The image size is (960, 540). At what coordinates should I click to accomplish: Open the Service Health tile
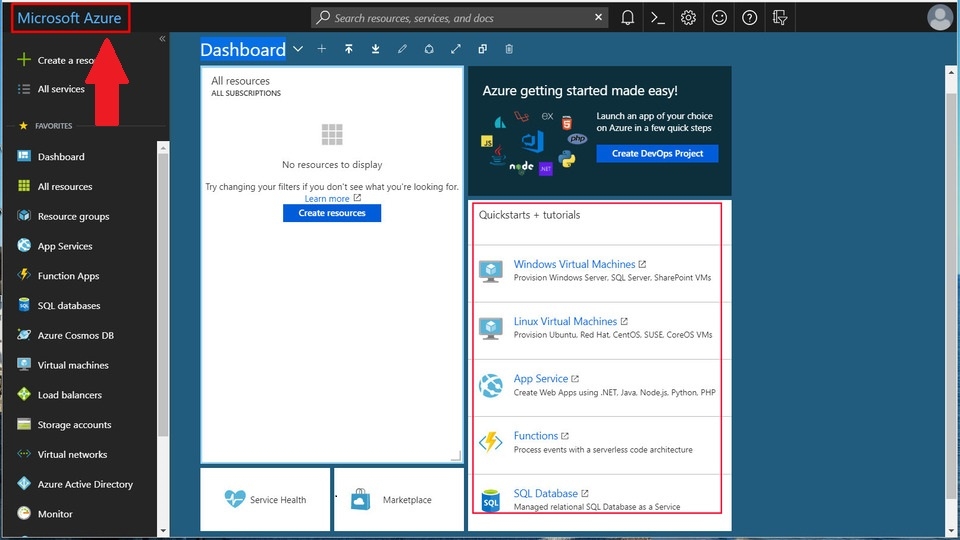(265, 500)
